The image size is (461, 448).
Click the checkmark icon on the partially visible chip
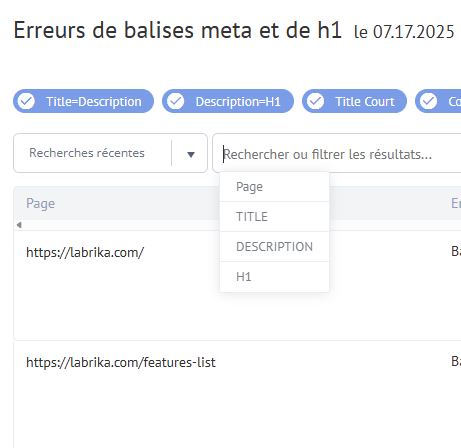coord(428,101)
